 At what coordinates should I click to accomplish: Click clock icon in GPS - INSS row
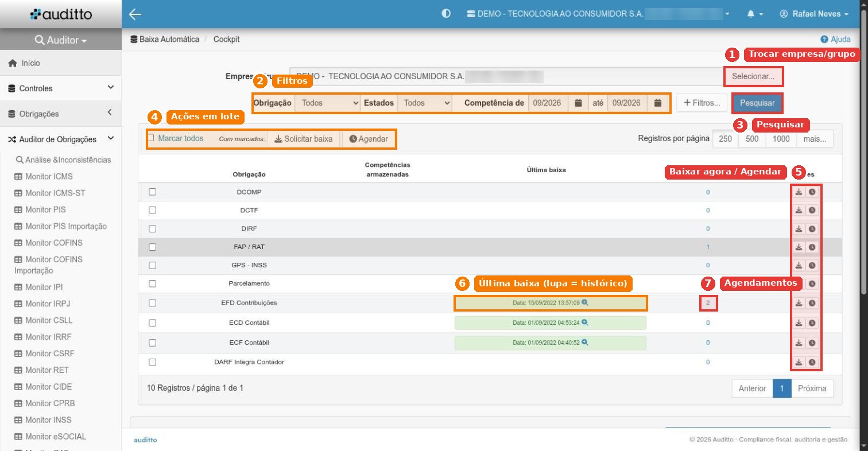pyautogui.click(x=812, y=266)
